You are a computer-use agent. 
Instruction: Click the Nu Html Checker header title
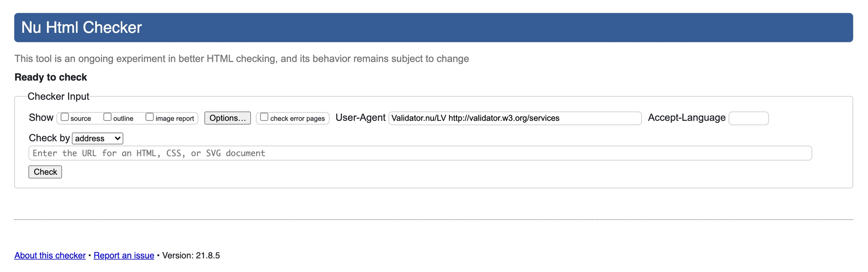click(x=81, y=28)
